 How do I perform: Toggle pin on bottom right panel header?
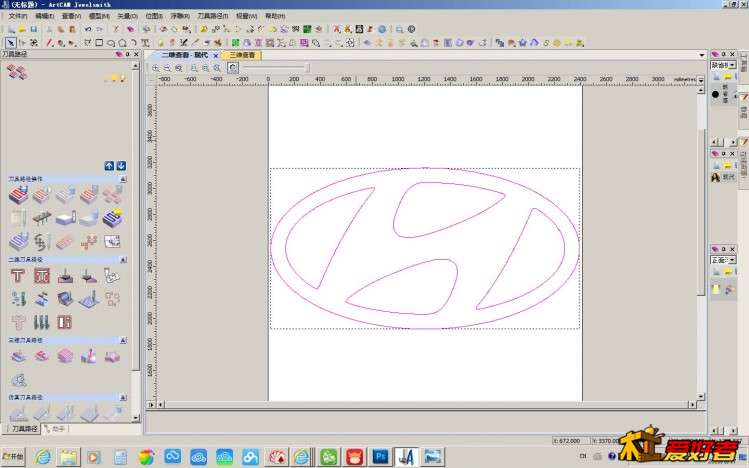coord(723,249)
